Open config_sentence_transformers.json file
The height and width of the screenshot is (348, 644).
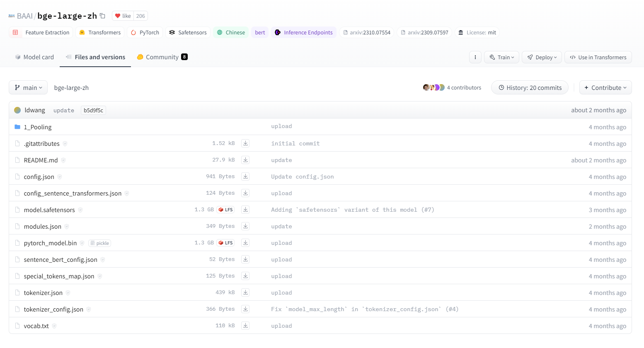coord(73,193)
